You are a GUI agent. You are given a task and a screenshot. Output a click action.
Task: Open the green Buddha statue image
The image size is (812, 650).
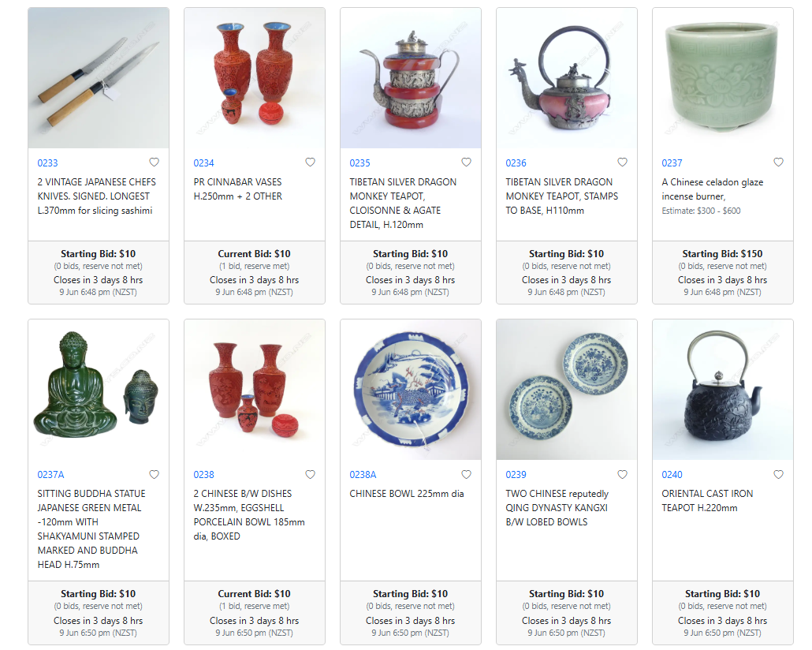tap(99, 389)
